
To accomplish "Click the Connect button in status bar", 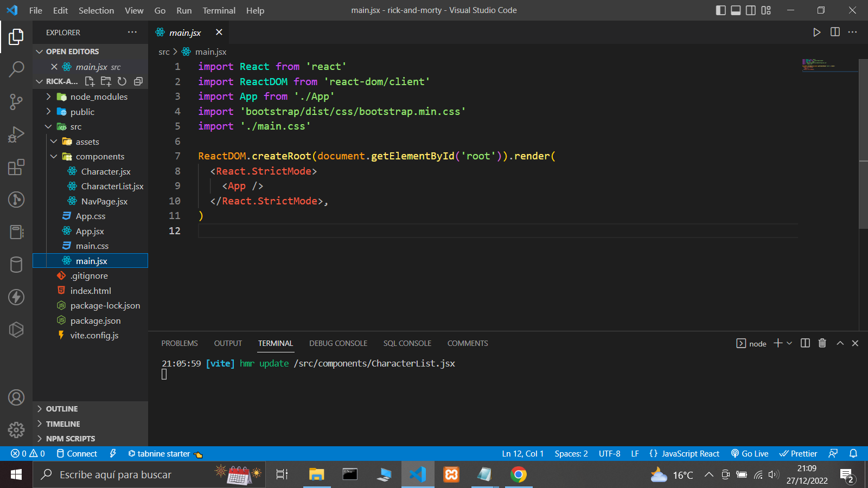I will click(76, 454).
